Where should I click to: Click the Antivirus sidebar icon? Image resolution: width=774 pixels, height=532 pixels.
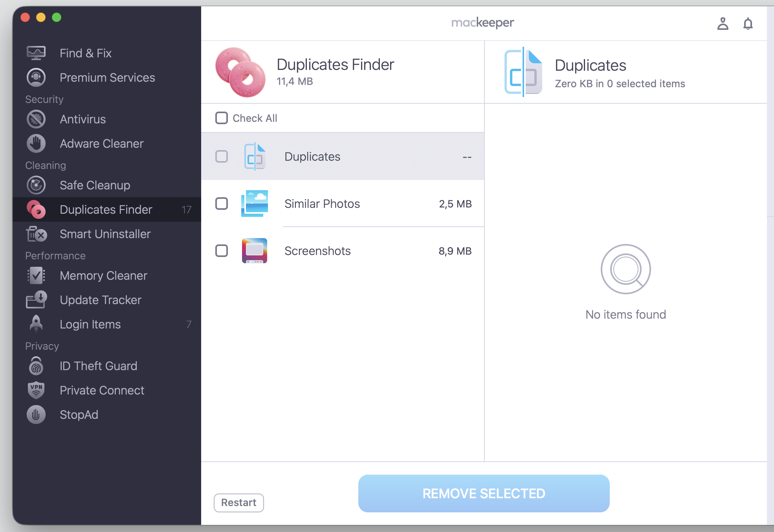pyautogui.click(x=36, y=119)
